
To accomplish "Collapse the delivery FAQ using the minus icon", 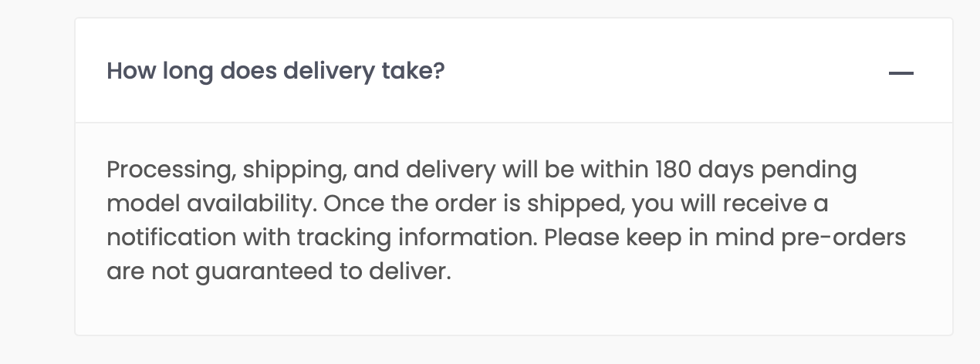I will [x=901, y=73].
